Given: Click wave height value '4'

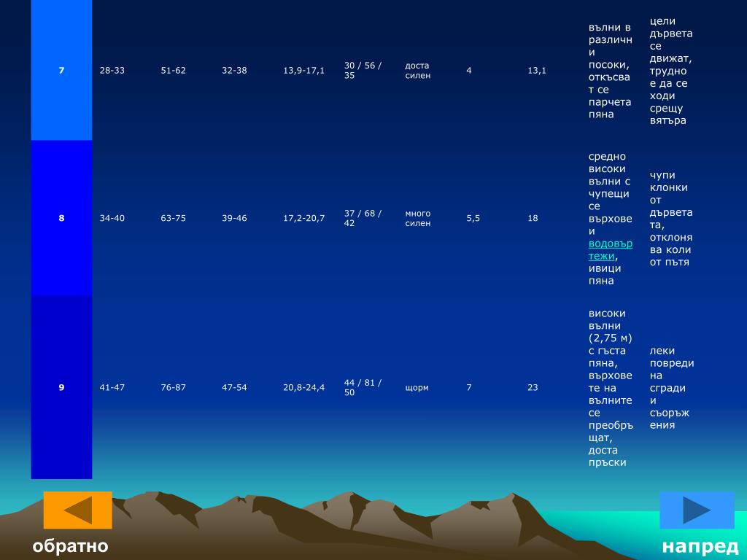Looking at the screenshot, I should click(469, 71).
